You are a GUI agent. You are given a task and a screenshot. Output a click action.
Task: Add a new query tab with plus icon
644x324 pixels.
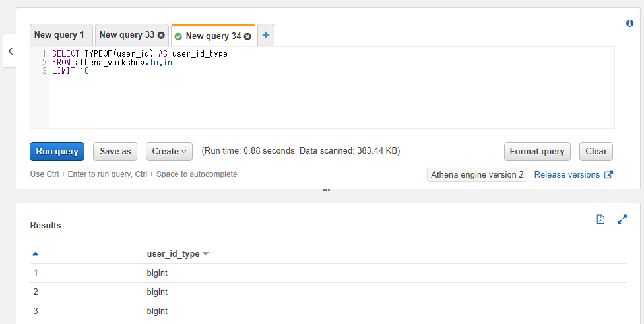266,36
